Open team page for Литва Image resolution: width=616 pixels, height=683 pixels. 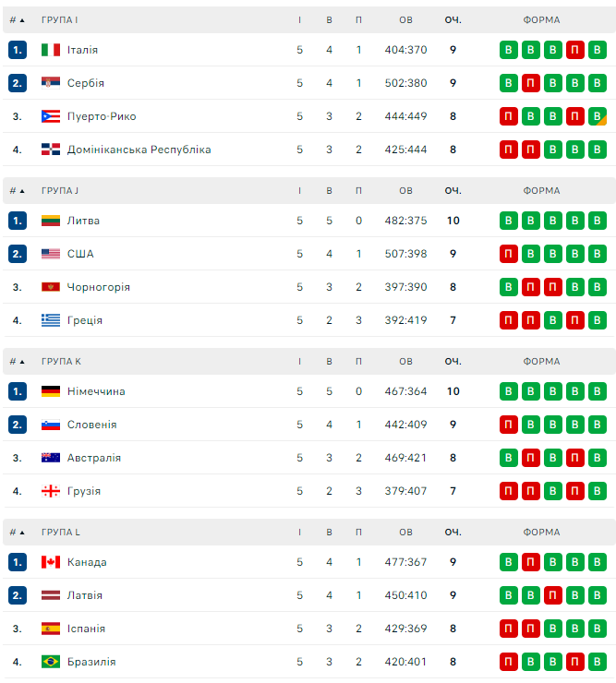coord(83,221)
